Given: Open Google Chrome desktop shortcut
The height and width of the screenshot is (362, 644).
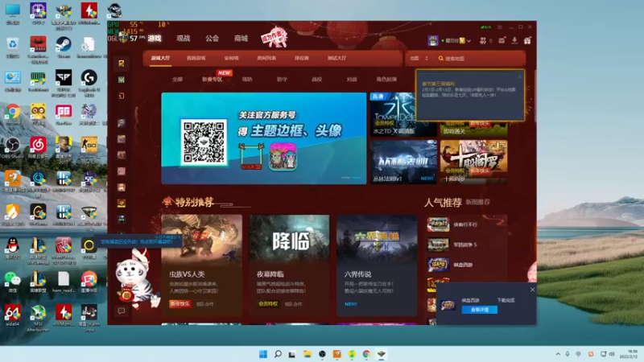Looking at the screenshot, I should 13,114.
